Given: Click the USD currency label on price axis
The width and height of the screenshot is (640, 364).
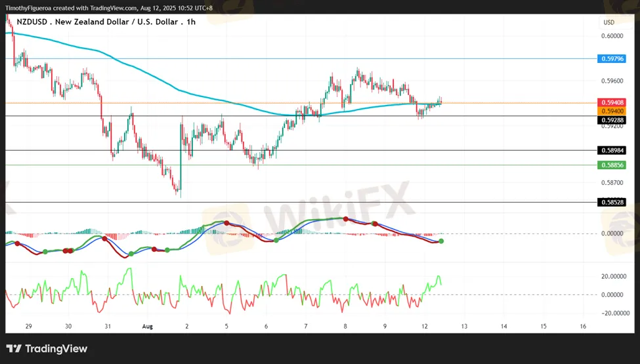Looking at the screenshot, I should coord(609,22).
